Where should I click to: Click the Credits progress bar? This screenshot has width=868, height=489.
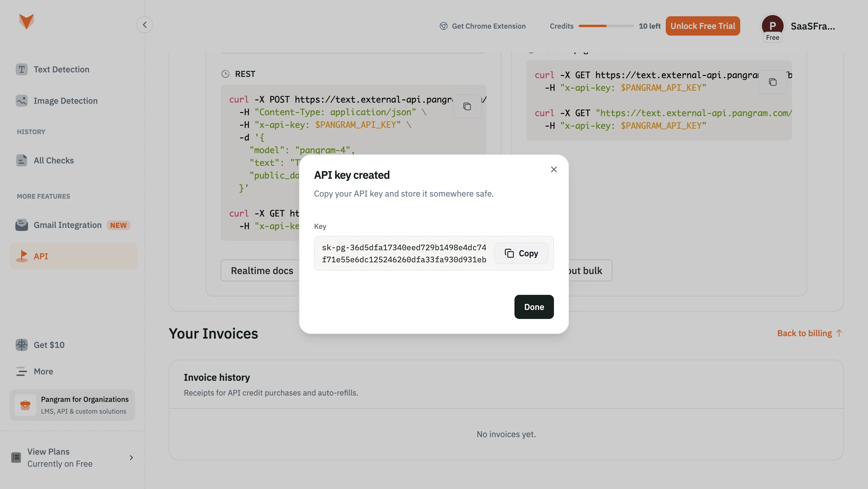coord(606,26)
